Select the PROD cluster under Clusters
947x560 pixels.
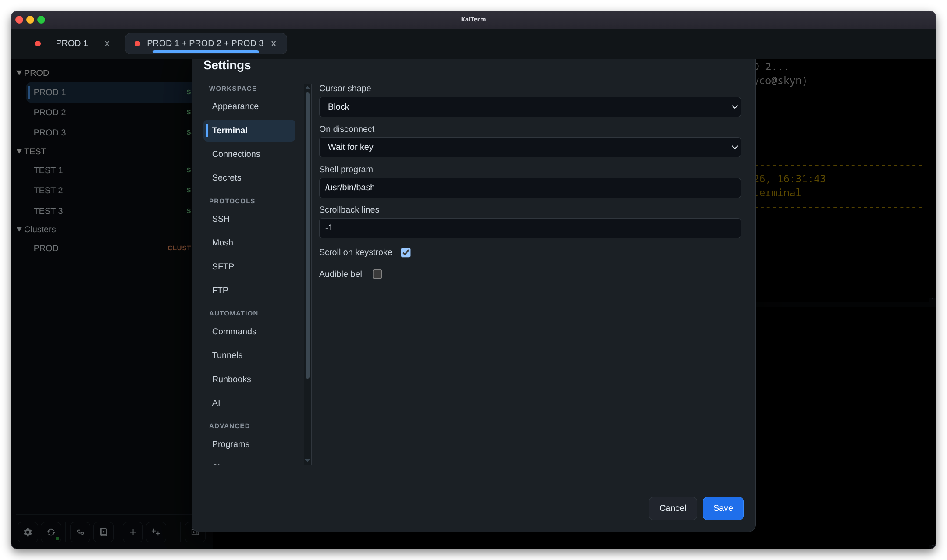point(109,248)
